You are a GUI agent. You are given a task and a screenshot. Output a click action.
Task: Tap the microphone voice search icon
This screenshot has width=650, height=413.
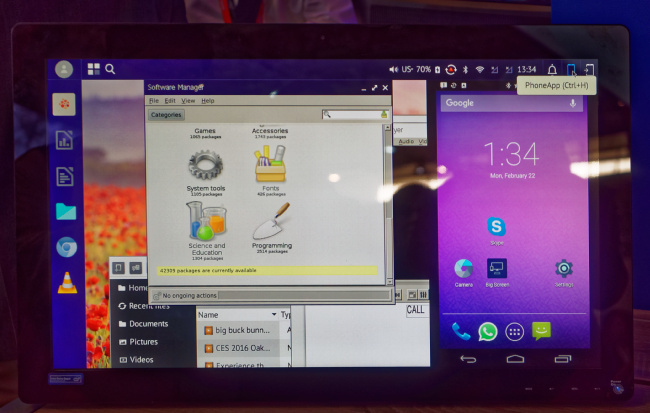coord(572,103)
